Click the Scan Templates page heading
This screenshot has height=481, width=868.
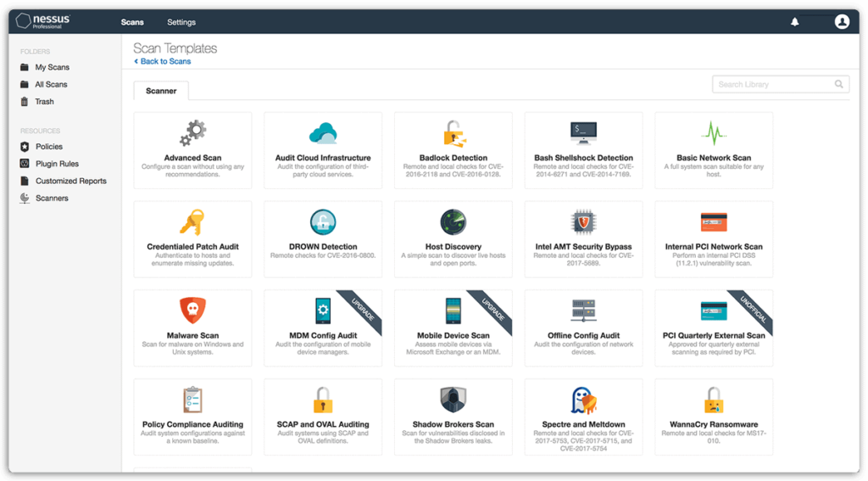[175, 48]
